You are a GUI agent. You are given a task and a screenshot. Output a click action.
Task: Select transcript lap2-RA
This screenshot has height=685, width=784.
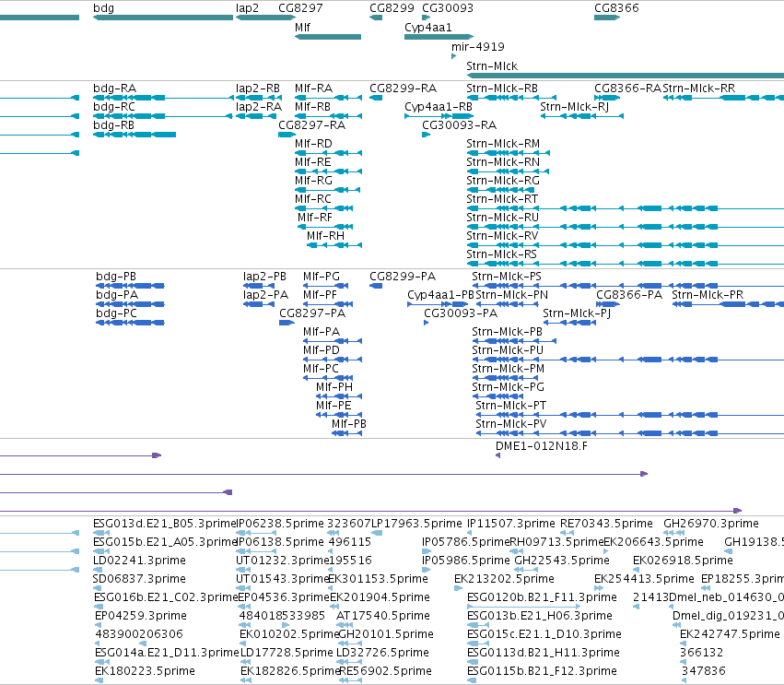(259, 107)
